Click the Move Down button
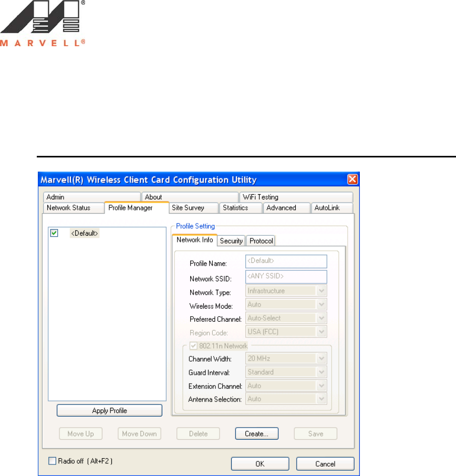Screen dimensions: 456x476 tap(139, 433)
